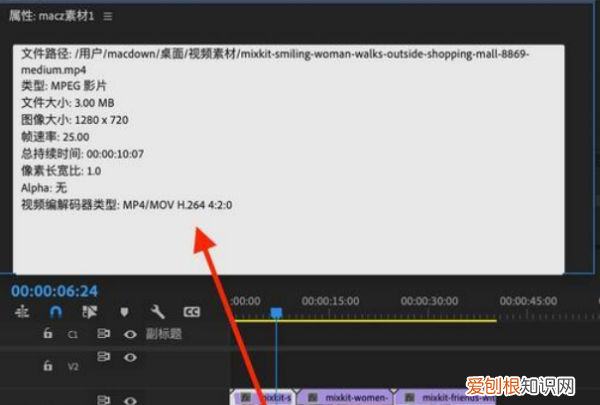Open the timeline wrench display settings
Screen dimensions: 600x405
157,312
